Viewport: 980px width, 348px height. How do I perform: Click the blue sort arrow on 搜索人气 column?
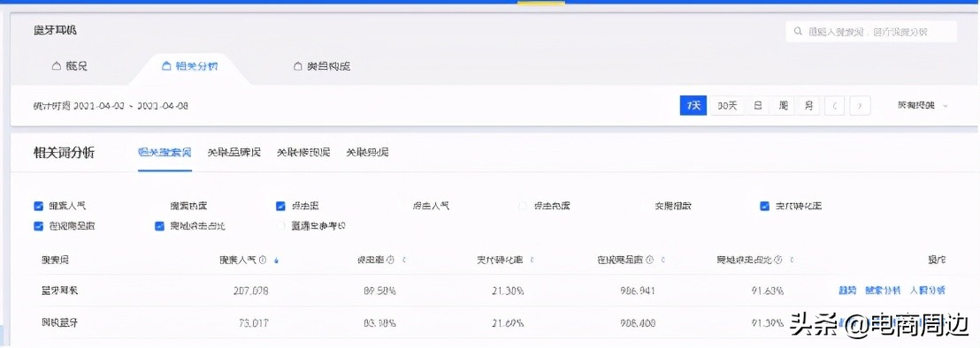[x=276, y=260]
